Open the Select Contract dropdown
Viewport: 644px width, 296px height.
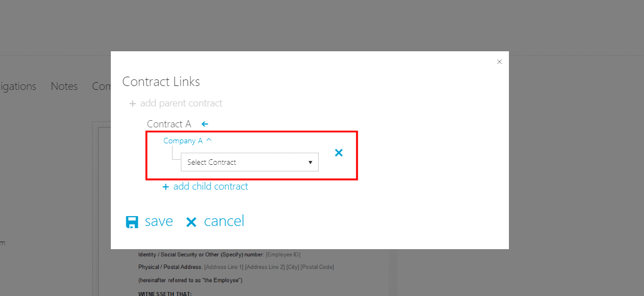(x=249, y=162)
